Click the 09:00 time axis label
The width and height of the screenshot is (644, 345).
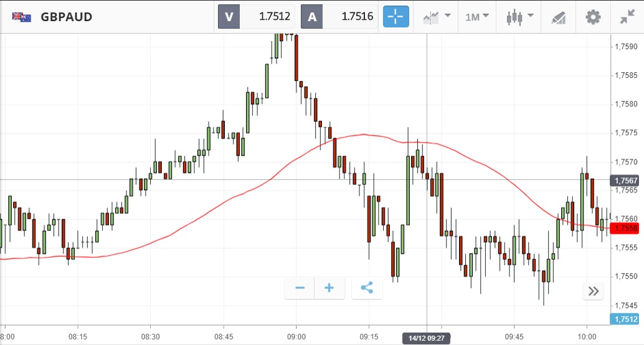coord(296,337)
